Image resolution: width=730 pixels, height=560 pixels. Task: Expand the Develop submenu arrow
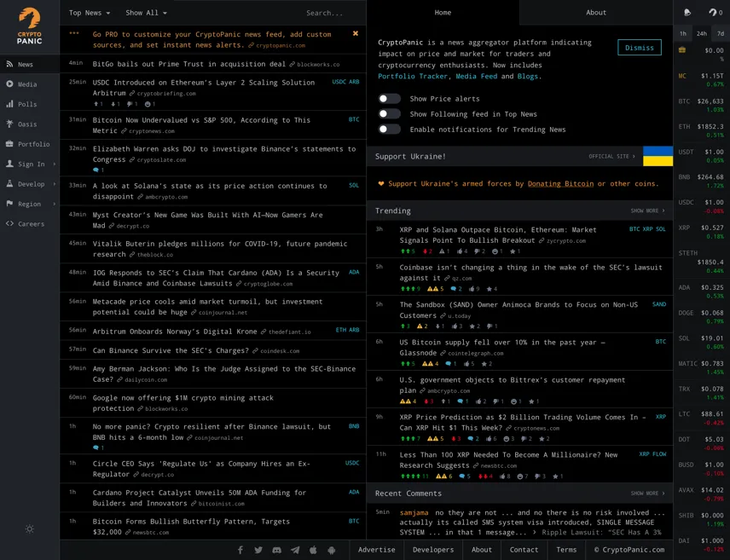tap(55, 184)
